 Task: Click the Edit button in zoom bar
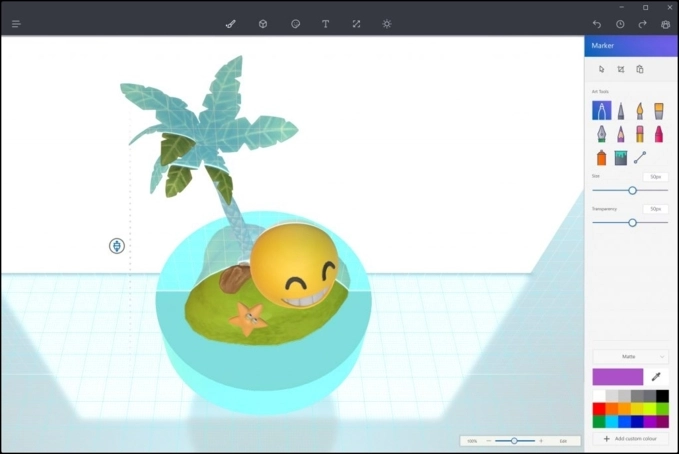pyautogui.click(x=563, y=441)
